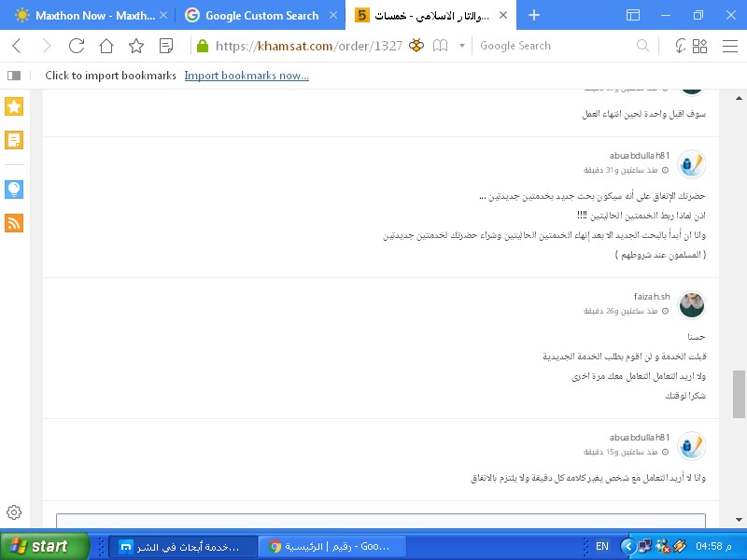Click the Google Search input field

555,46
